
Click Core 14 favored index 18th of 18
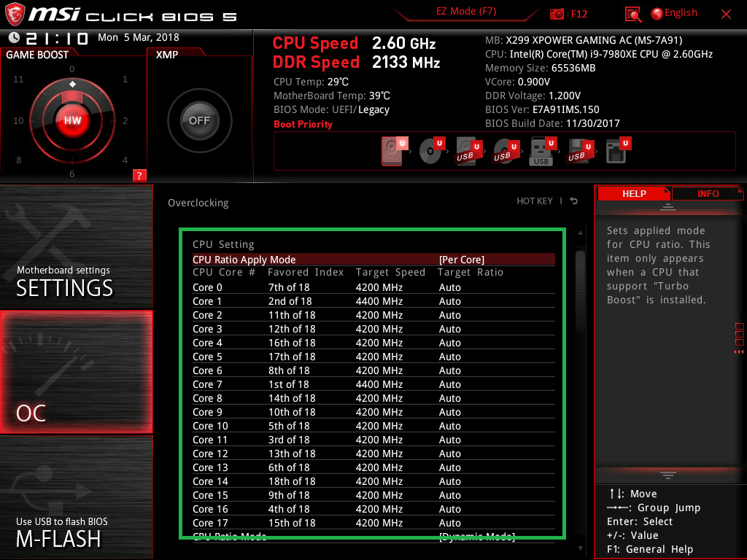coord(292,481)
